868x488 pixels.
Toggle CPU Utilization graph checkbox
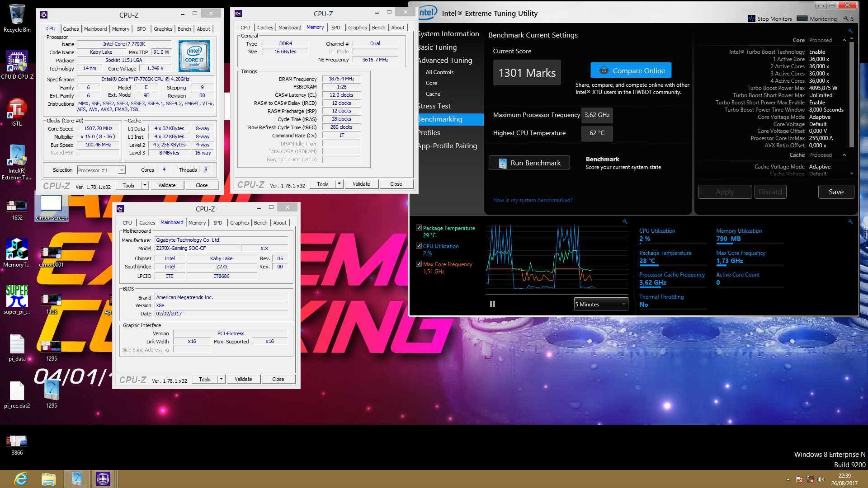[x=419, y=246]
